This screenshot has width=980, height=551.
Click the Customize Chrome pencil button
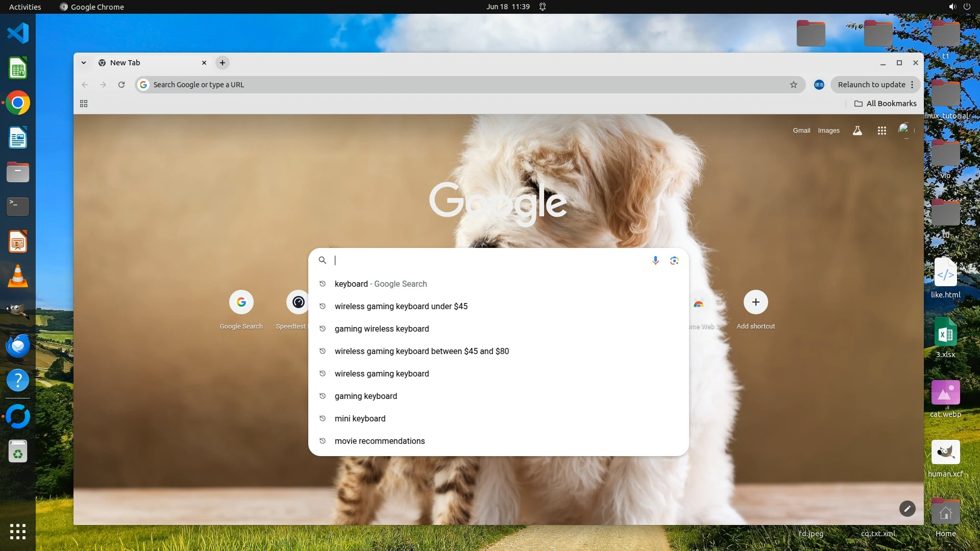(907, 509)
